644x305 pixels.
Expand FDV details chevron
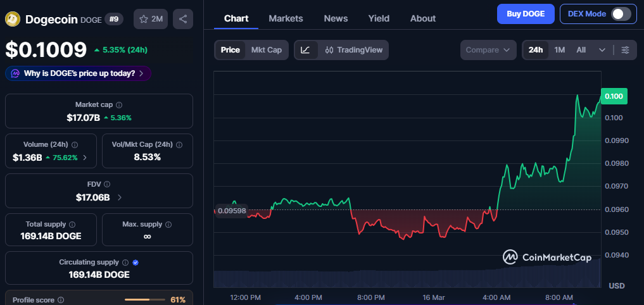pos(120,197)
